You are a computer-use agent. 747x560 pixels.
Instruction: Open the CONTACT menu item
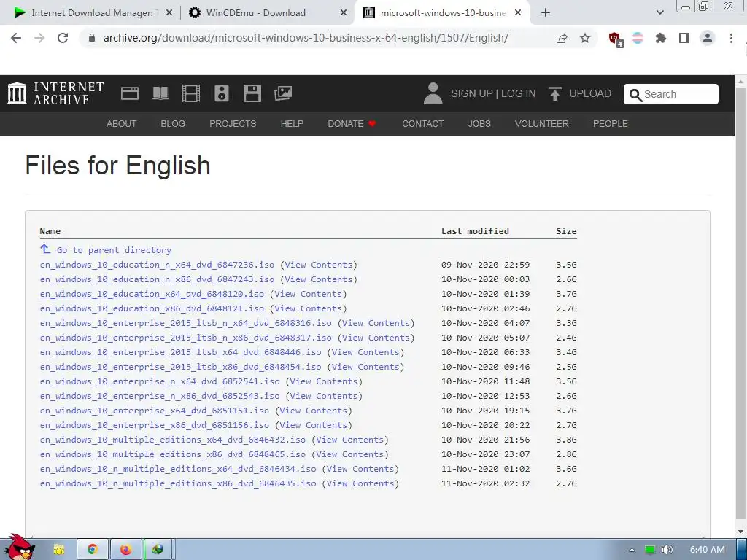click(422, 124)
